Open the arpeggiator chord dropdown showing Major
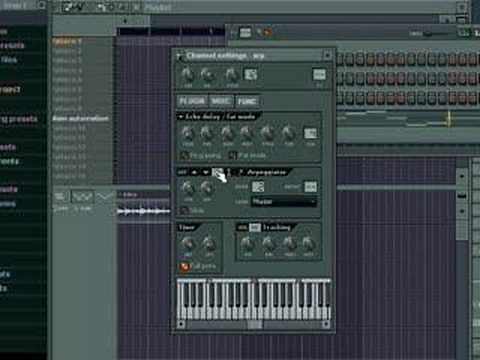 pos(284,202)
